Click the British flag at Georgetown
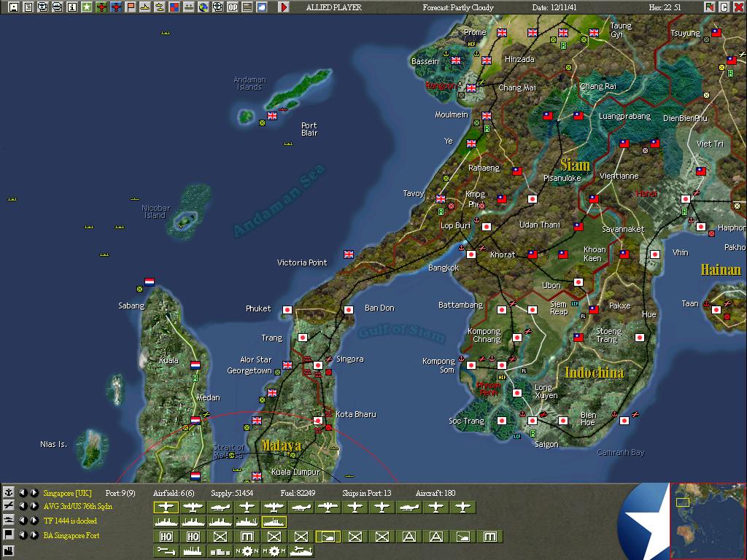The height and width of the screenshot is (560, 747). pyautogui.click(x=287, y=365)
